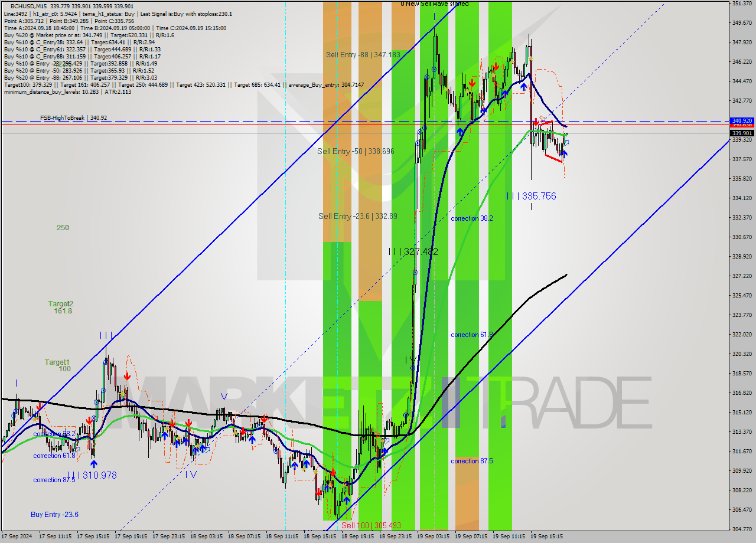Select the '| | | 327.482' wave label
756x543 pixels.
click(413, 251)
